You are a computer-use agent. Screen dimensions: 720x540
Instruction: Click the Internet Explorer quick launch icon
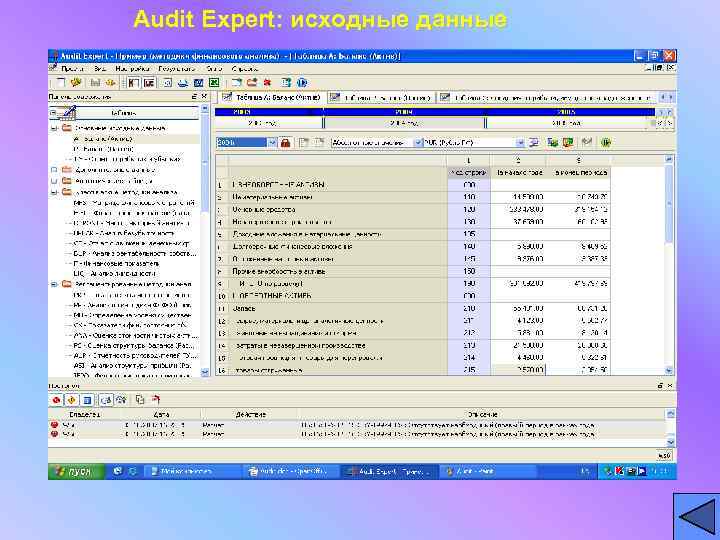(118, 471)
